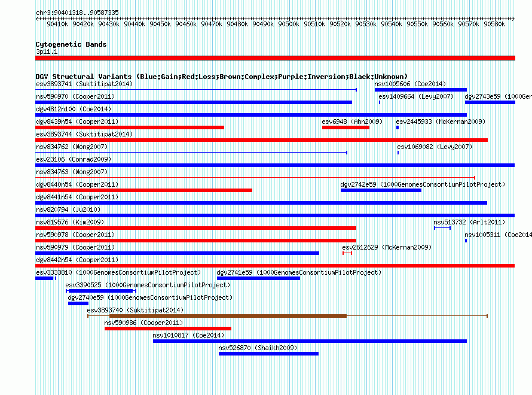
Task: Open nsv590986 (Cooper2011) label
Action: [143, 323]
